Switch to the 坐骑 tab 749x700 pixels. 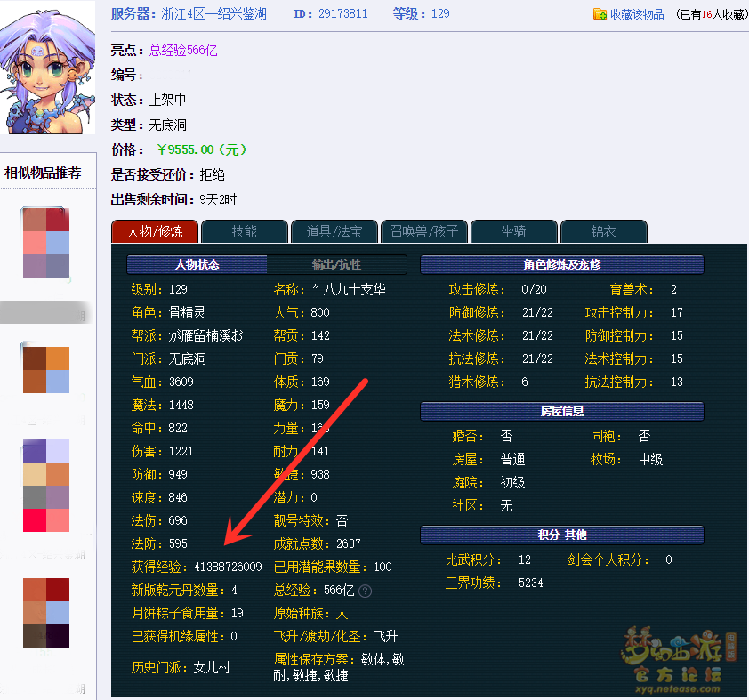513,231
